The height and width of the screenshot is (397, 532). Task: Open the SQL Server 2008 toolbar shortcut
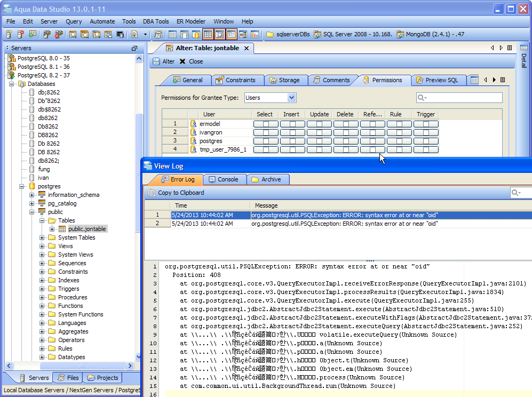353,34
